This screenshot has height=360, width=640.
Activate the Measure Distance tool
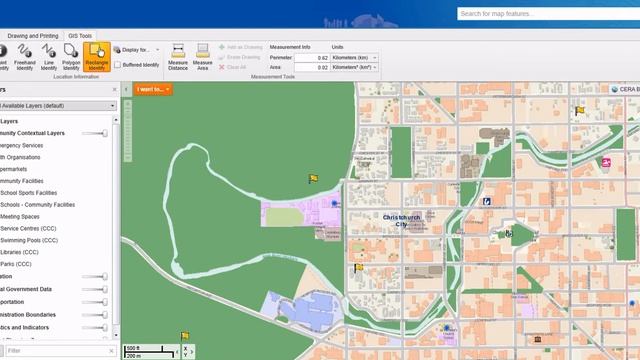pyautogui.click(x=178, y=57)
